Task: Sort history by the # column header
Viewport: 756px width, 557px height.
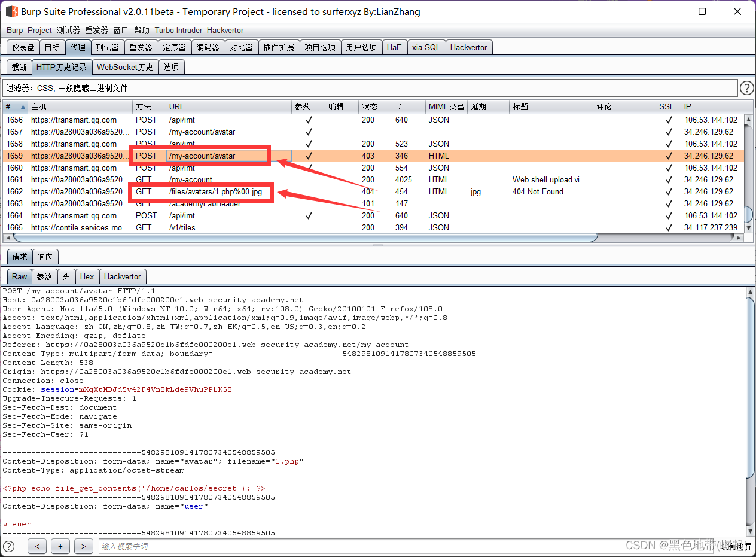Action: (x=15, y=106)
